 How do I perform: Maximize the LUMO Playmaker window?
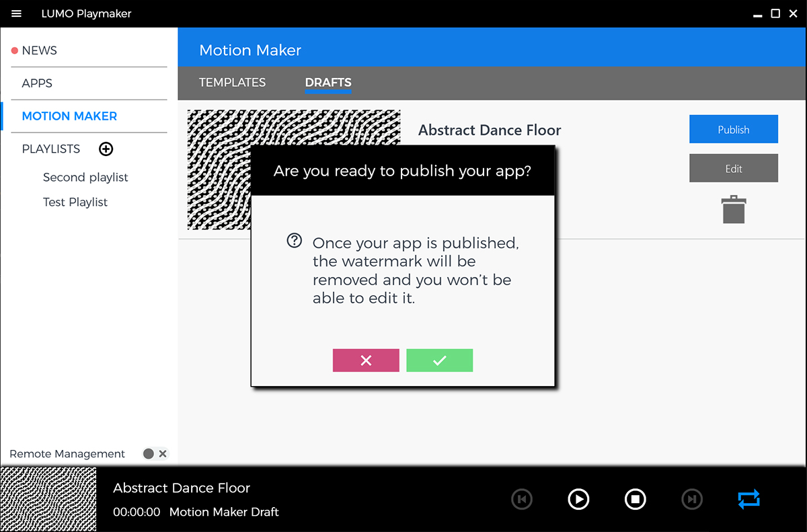tap(775, 13)
